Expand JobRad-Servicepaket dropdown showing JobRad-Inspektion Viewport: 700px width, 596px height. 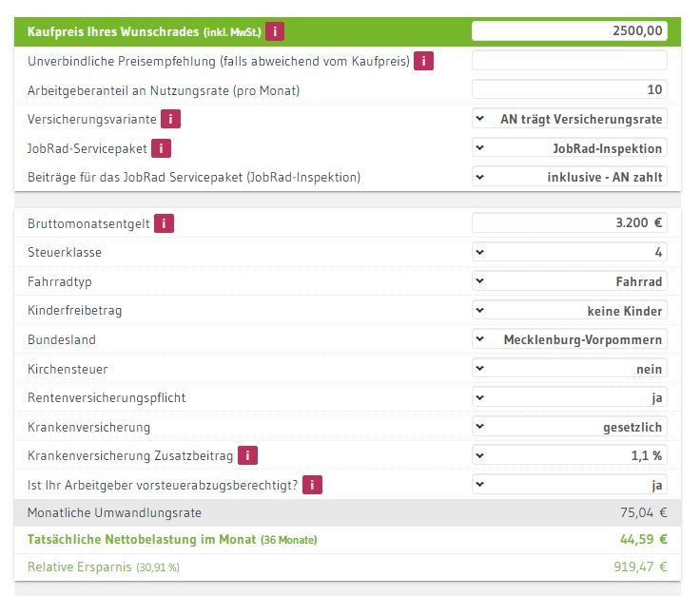point(569,147)
